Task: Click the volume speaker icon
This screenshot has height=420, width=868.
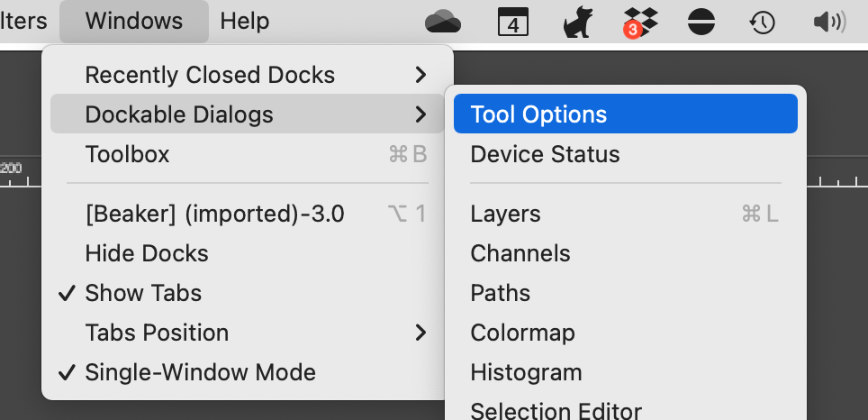Action: (x=828, y=22)
